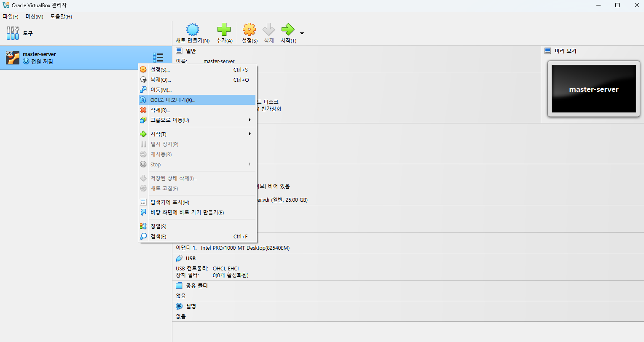Open 설정 gear icon in the toolbar
The height and width of the screenshot is (342, 644).
click(x=250, y=29)
